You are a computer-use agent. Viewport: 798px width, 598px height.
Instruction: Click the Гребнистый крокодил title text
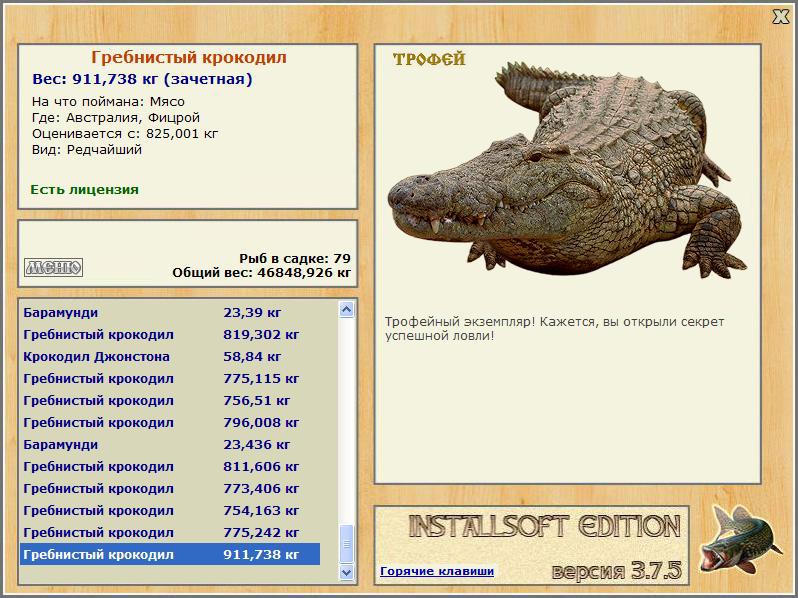point(189,57)
